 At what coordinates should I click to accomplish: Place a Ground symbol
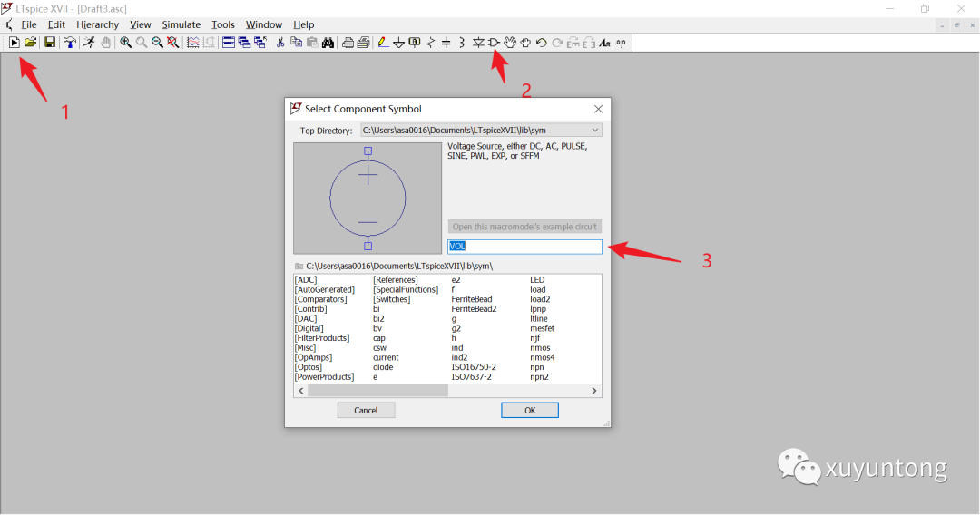(x=398, y=43)
